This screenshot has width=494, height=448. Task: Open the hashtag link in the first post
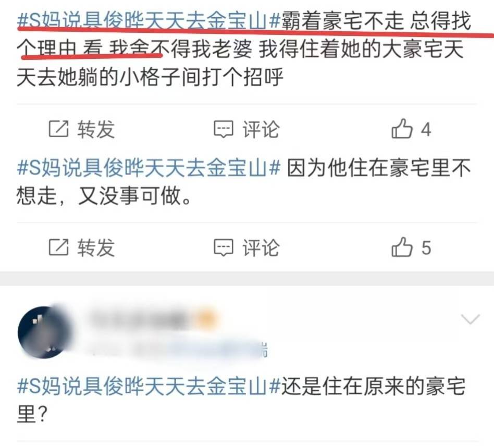click(149, 21)
